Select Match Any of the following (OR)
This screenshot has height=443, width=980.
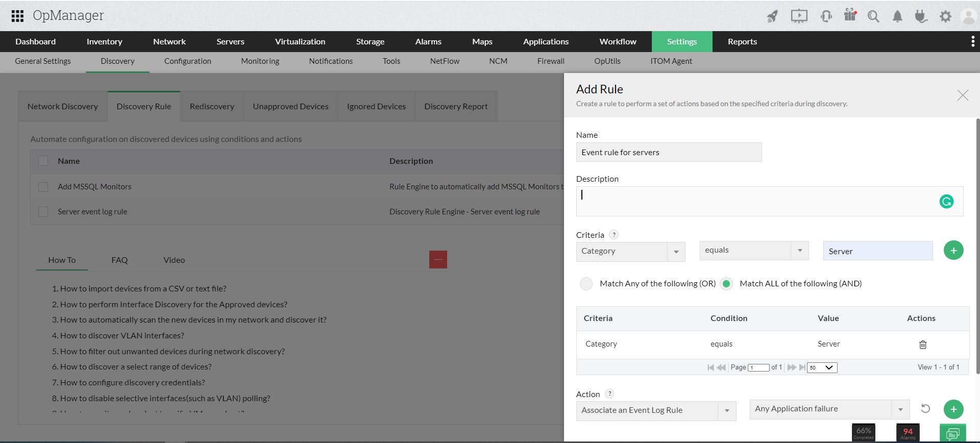pyautogui.click(x=586, y=284)
